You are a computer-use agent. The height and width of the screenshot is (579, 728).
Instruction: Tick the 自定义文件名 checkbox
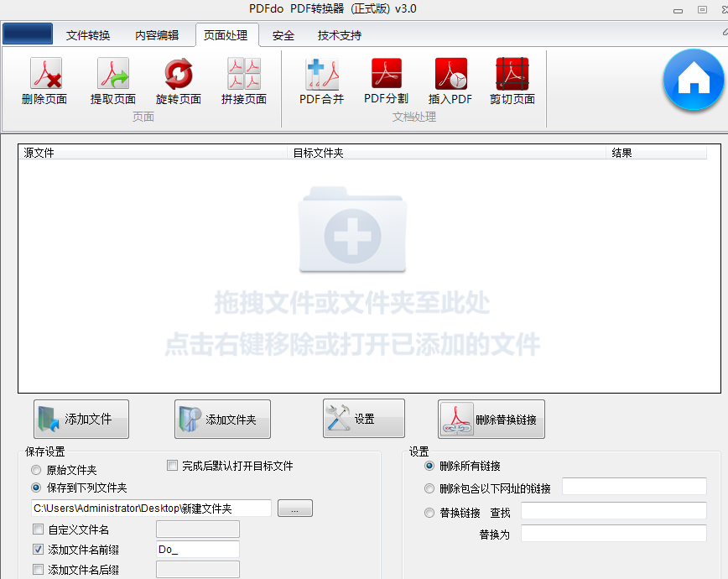(x=38, y=529)
